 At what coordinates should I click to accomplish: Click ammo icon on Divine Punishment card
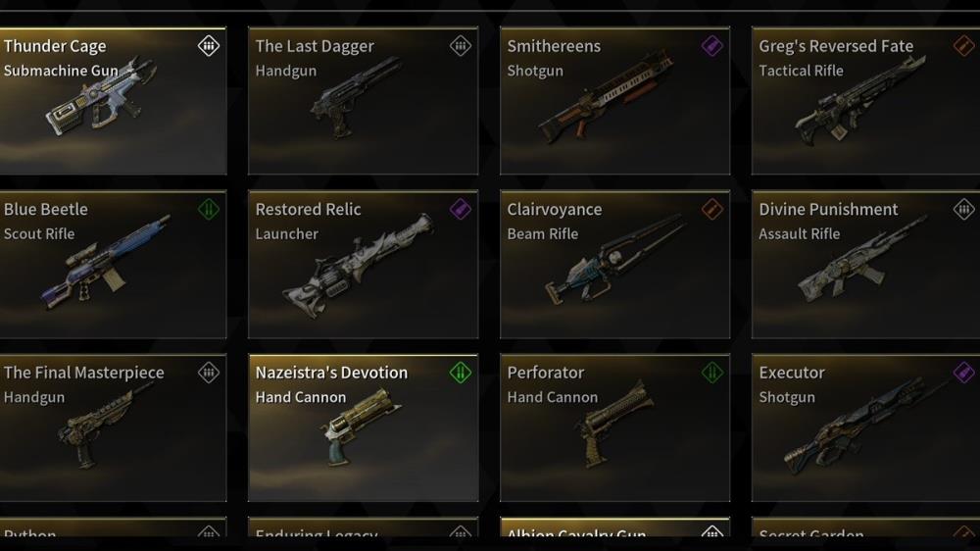(963, 209)
